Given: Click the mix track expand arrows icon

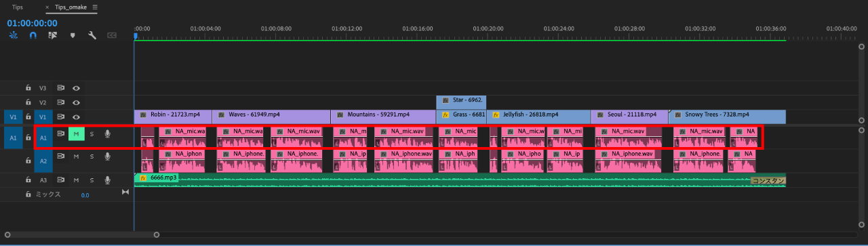Looking at the screenshot, I should click(125, 193).
